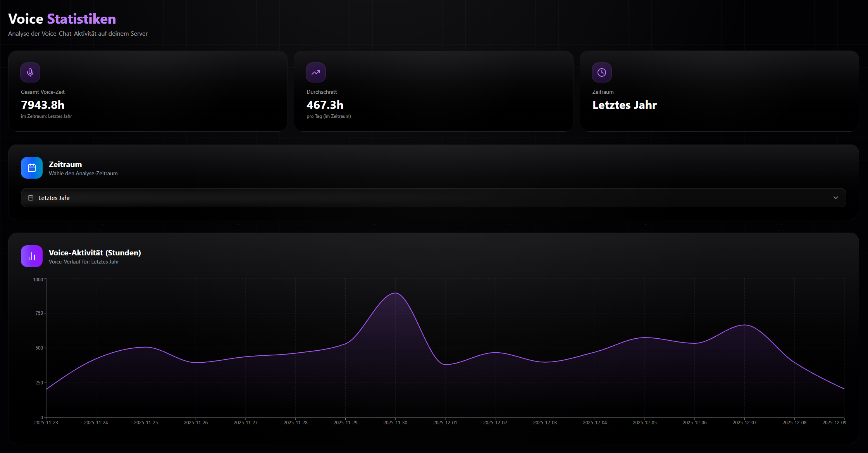The image size is (868, 453).
Task: Click the blue calendar icon beside Zeitraum heading
Action: (x=31, y=168)
